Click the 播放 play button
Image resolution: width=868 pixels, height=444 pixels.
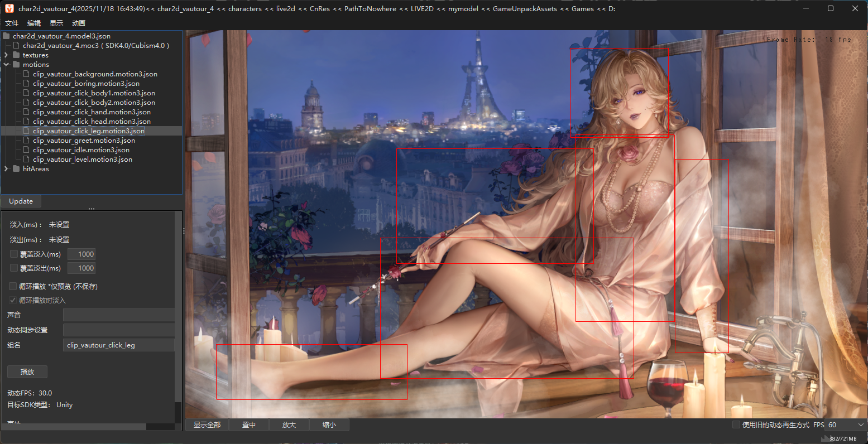[27, 371]
